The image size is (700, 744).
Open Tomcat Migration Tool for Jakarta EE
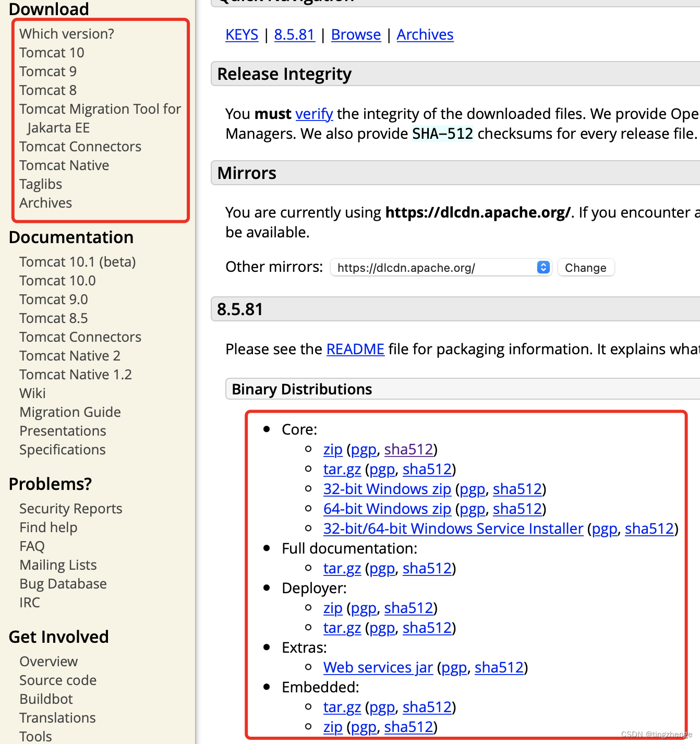click(x=100, y=118)
